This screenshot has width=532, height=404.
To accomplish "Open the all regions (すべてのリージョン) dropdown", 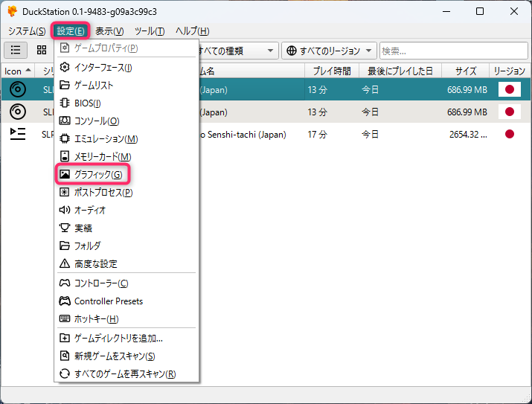I will click(330, 51).
